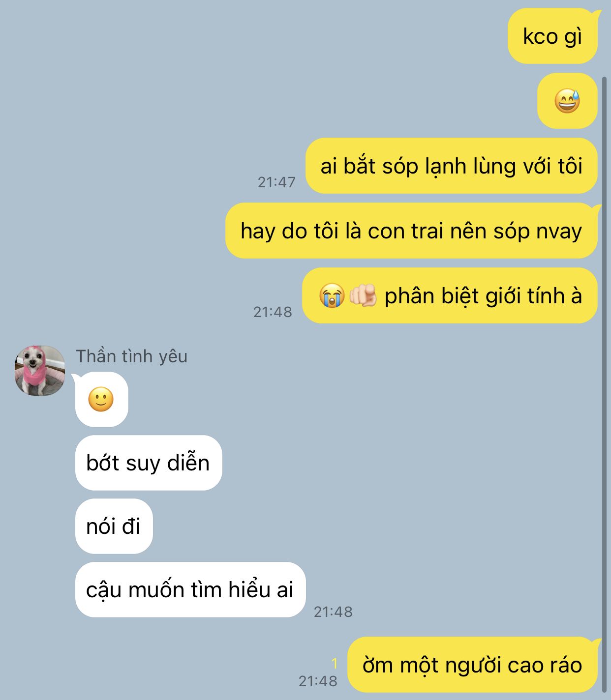Tap the dog profile avatar

pyautogui.click(x=40, y=371)
